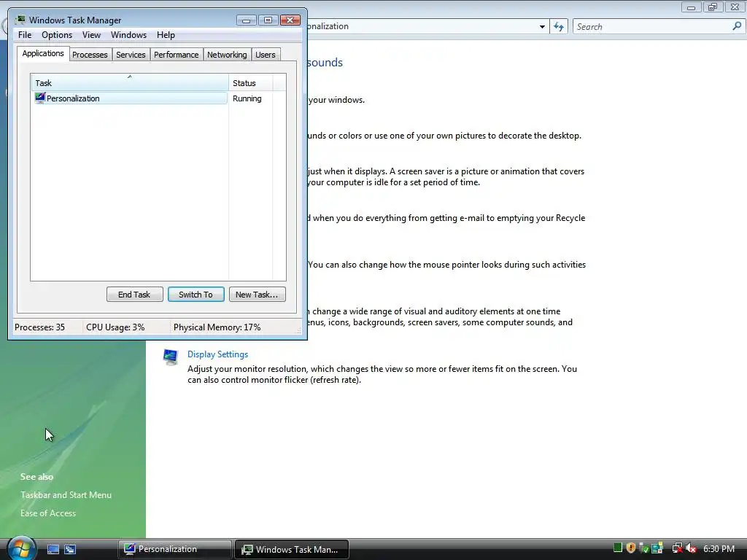
Task: Click the Show Desktop quick launch icon
Action: [53, 549]
